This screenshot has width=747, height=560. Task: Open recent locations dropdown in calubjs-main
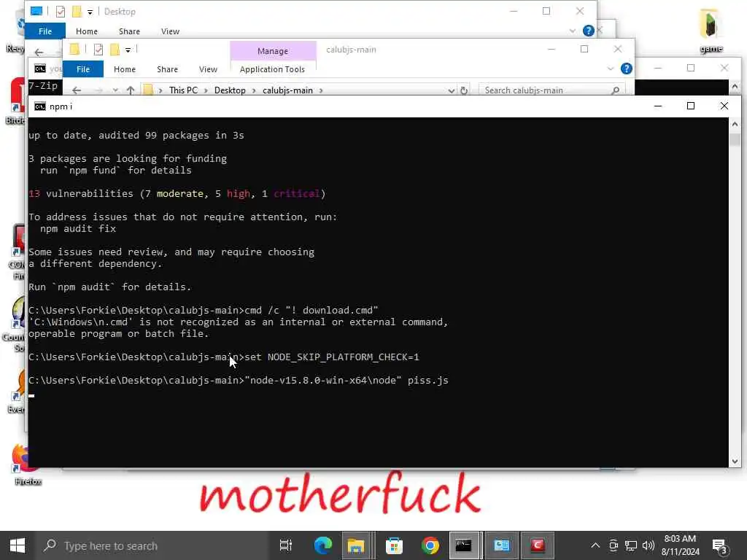(115, 90)
